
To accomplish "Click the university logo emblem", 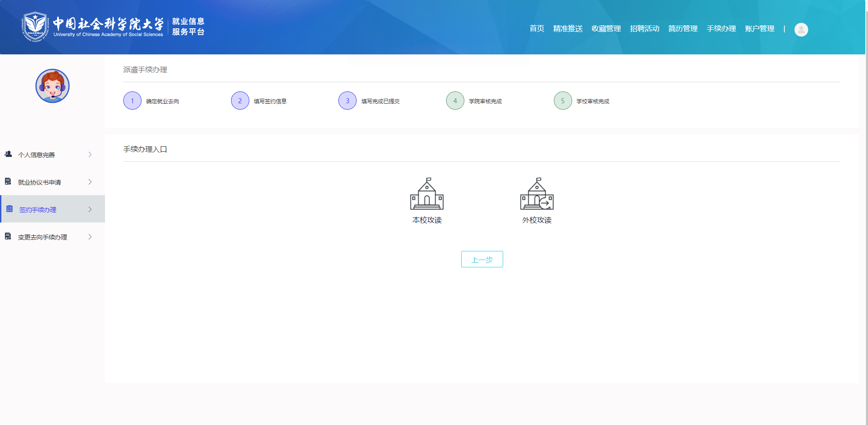I will coord(35,27).
